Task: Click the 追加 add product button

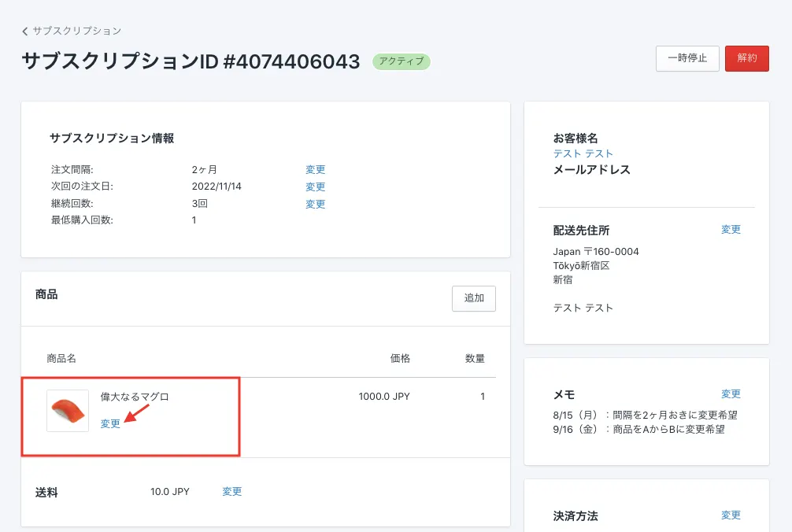Action: tap(474, 298)
